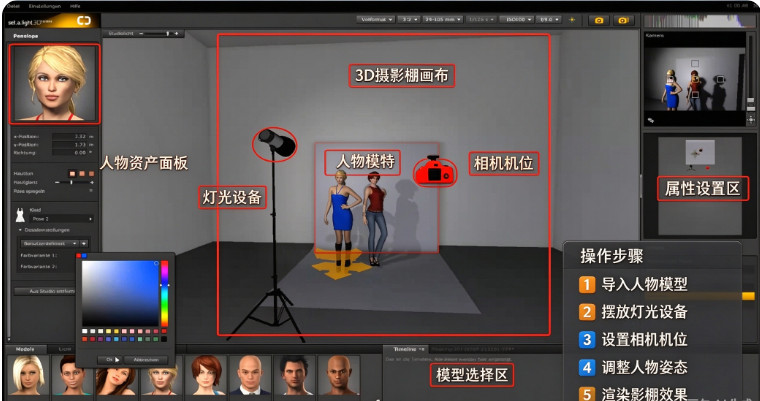Select the red color tab above the color picker
This screenshot has height=401, width=760.
[79, 256]
